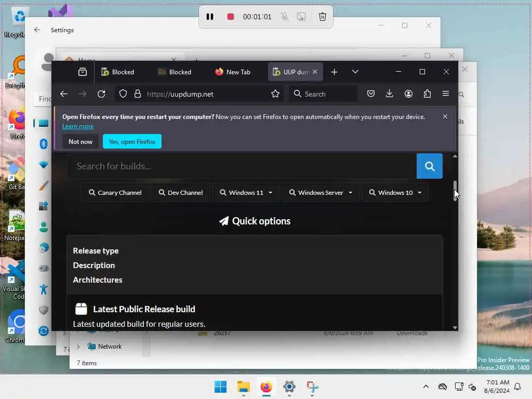
Task: Open Firefox View icon in tab bar
Action: [x=83, y=72]
